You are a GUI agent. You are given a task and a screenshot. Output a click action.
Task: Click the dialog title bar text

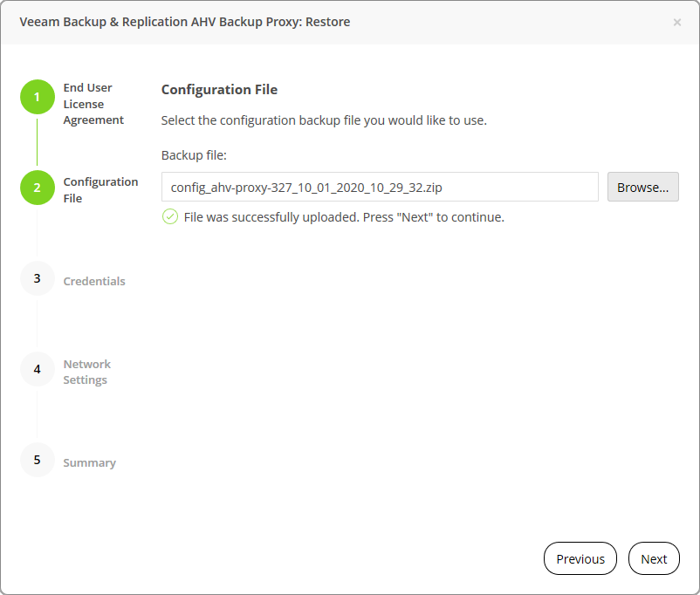coord(185,22)
